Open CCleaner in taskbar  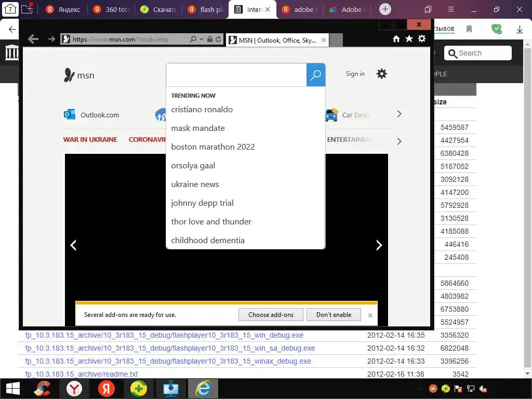click(x=43, y=389)
